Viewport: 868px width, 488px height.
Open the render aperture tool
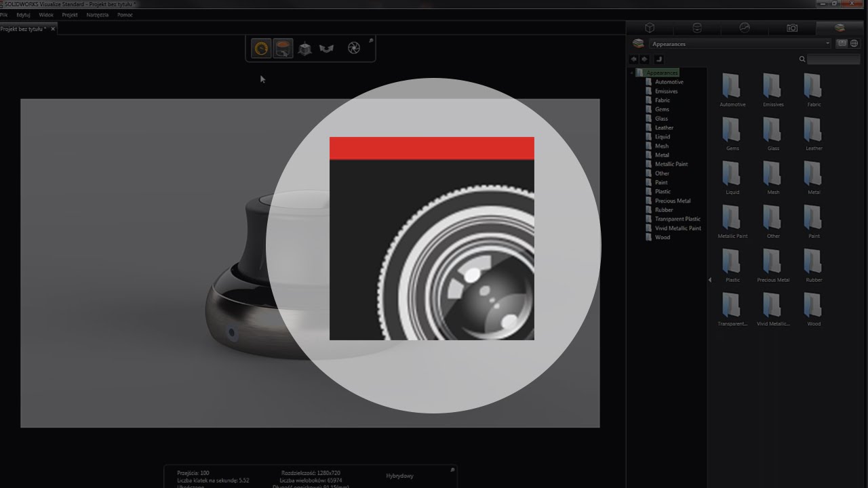pos(353,48)
